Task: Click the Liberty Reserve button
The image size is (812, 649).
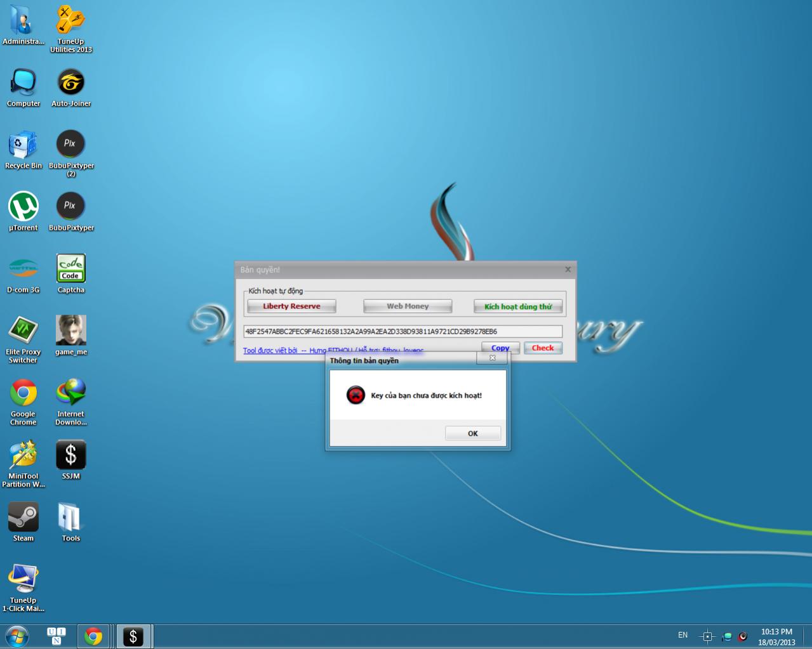Action: (291, 306)
